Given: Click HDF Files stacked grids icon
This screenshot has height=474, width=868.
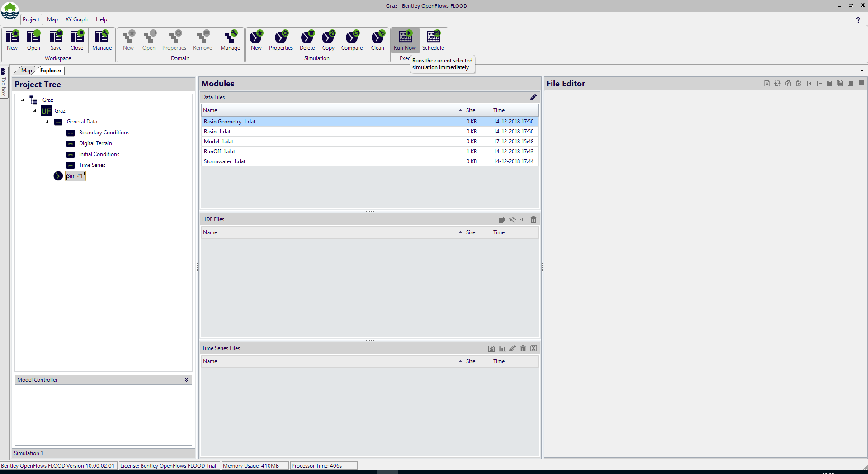Looking at the screenshot, I should (x=502, y=219).
